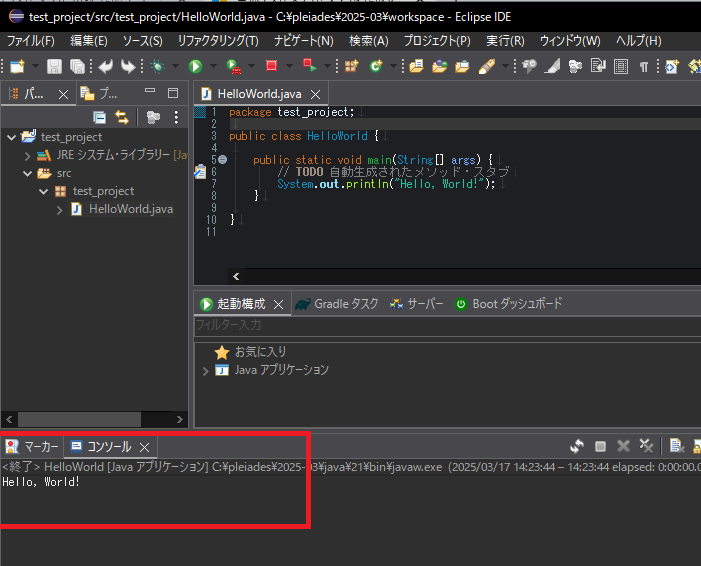The width and height of the screenshot is (701, 566).
Task: Open dropdown arrow next to Debug icon
Action: (x=175, y=67)
